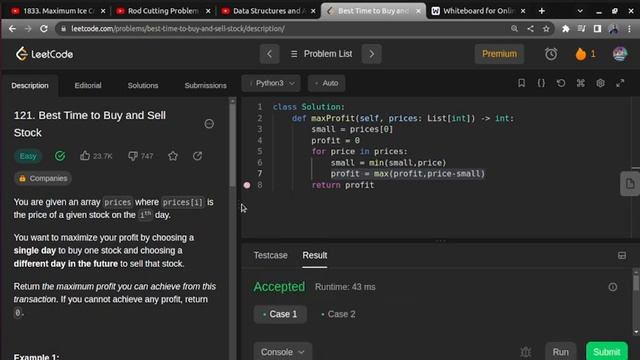Add problem to favorites star icon
640x360 pixels.
173,156
